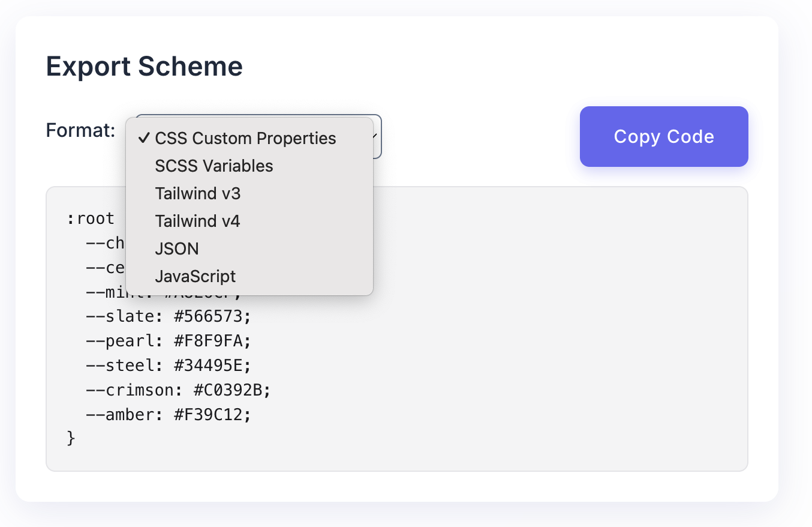Choose Tailwind v3 as export format
Viewport: 812px width, 527px height.
(x=198, y=193)
